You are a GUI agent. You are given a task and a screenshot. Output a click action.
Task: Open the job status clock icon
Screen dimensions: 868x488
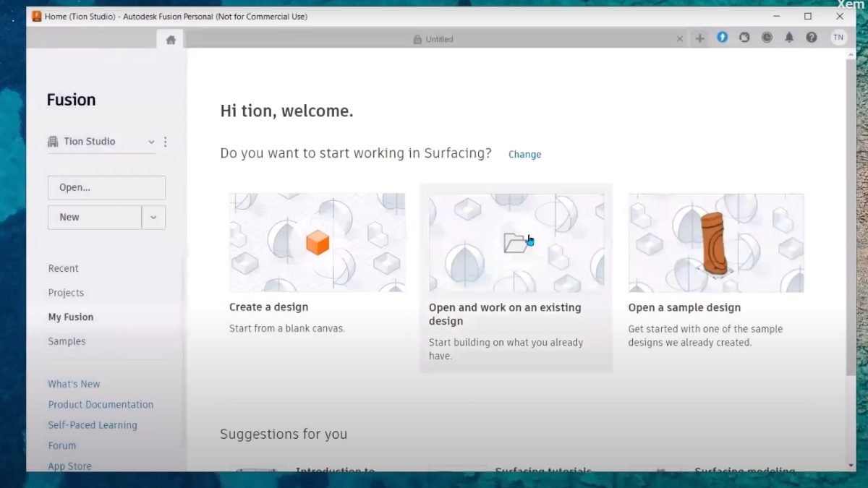(767, 38)
